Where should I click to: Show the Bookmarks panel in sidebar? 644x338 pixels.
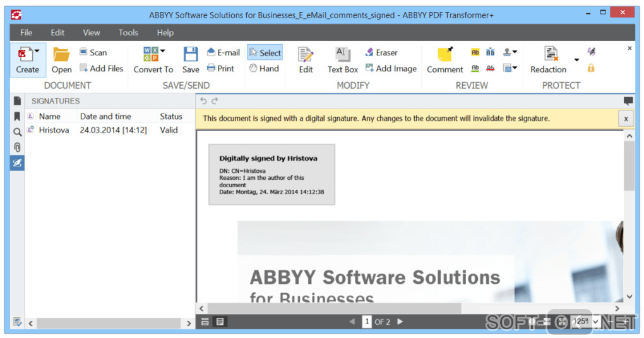[17, 117]
